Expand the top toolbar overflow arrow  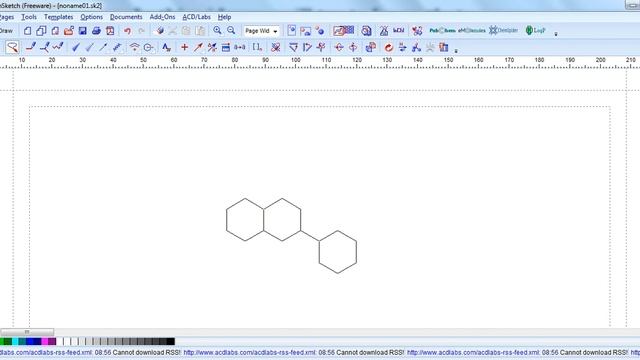pos(556,34)
